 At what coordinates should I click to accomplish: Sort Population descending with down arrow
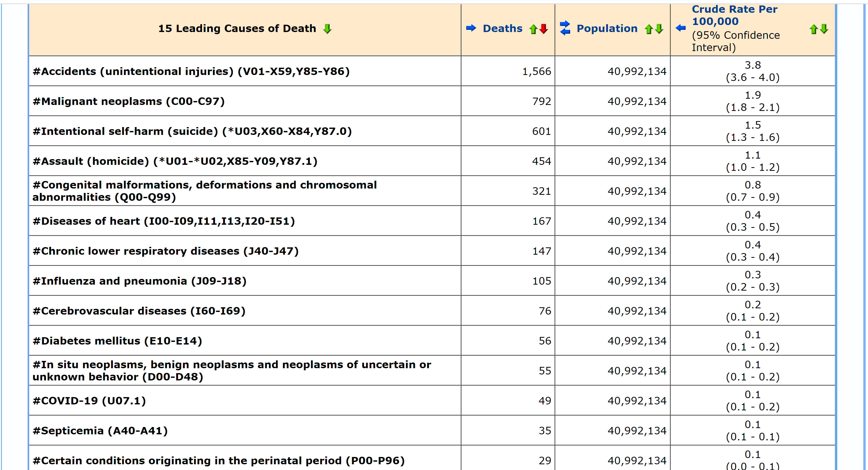(x=659, y=29)
